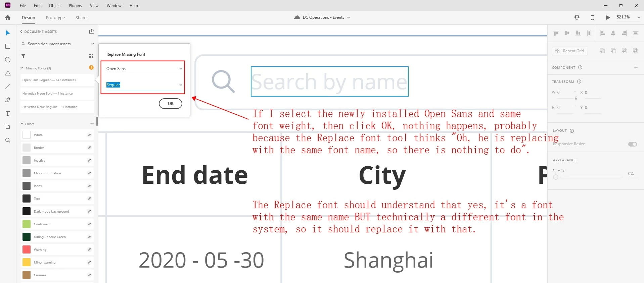The image size is (644, 283).
Task: Select the Line tool
Action: (8, 87)
